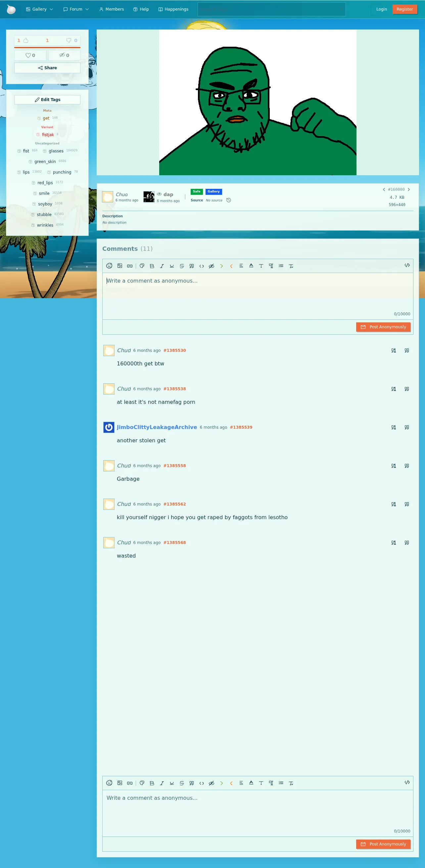The width and height of the screenshot is (425, 868).
Task: Open emoji picker in lower comment editor
Action: click(x=109, y=783)
